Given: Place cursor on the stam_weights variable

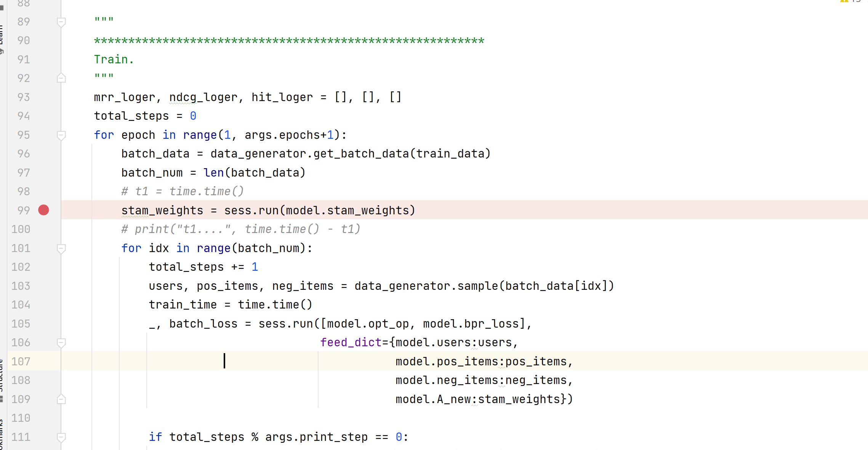Looking at the screenshot, I should (x=162, y=210).
